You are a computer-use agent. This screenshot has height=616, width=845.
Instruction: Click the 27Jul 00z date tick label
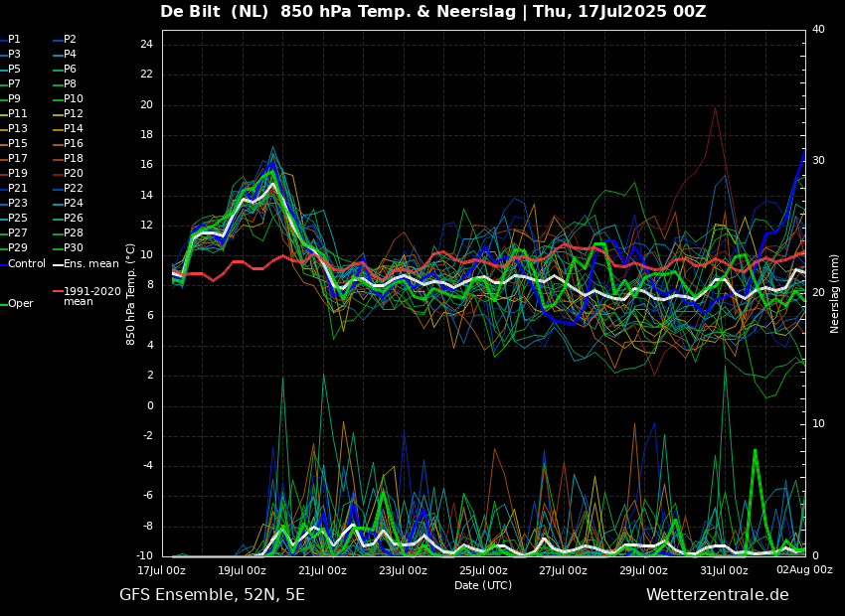563,570
